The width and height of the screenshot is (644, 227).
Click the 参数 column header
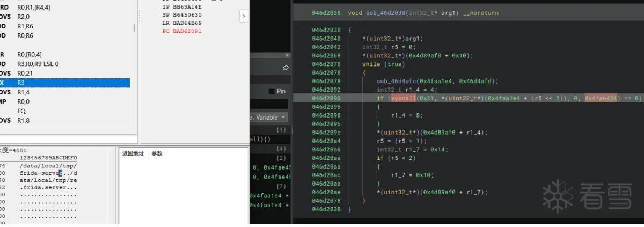coord(157,153)
